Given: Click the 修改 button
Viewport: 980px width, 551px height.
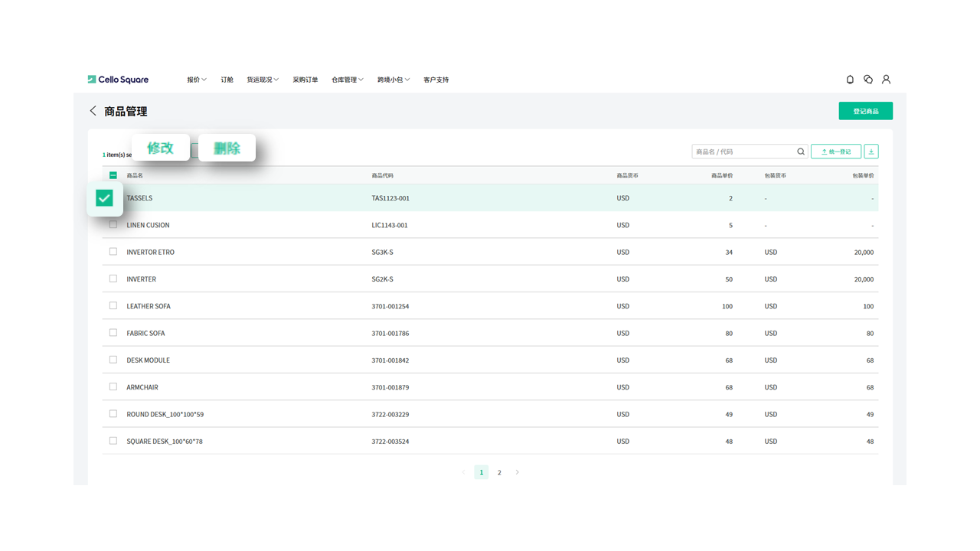Looking at the screenshot, I should (161, 148).
